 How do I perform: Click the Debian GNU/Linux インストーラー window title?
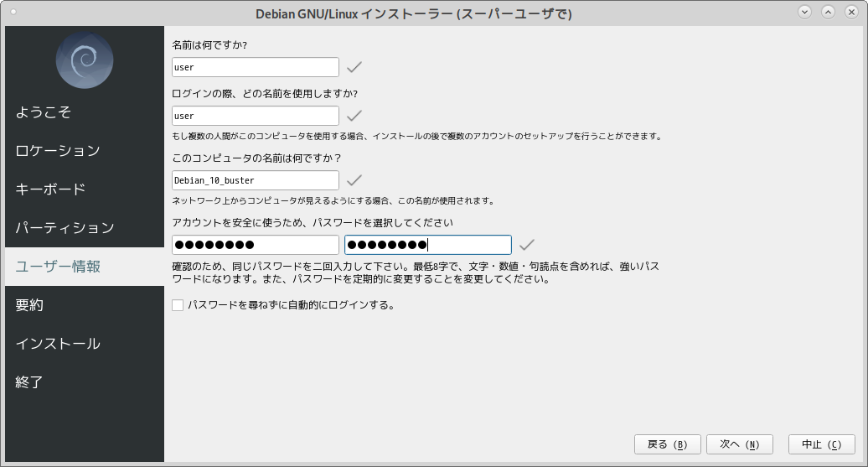click(x=414, y=13)
